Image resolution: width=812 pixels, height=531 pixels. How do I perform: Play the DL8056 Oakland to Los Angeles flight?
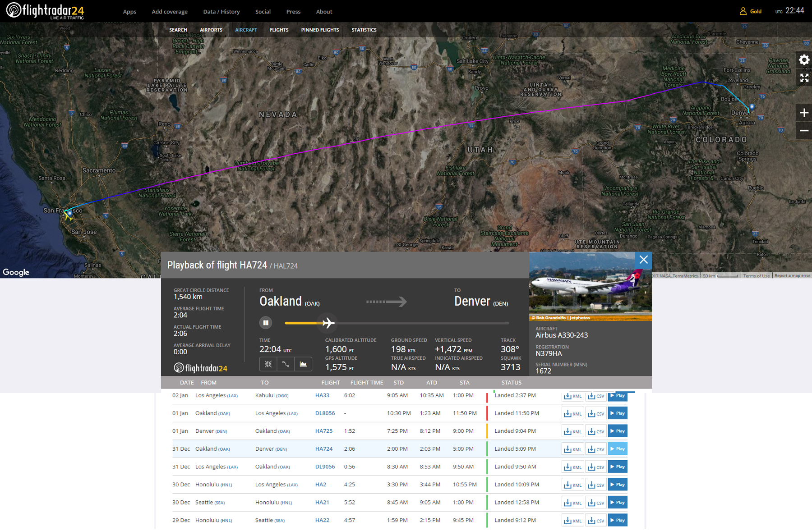[618, 413]
